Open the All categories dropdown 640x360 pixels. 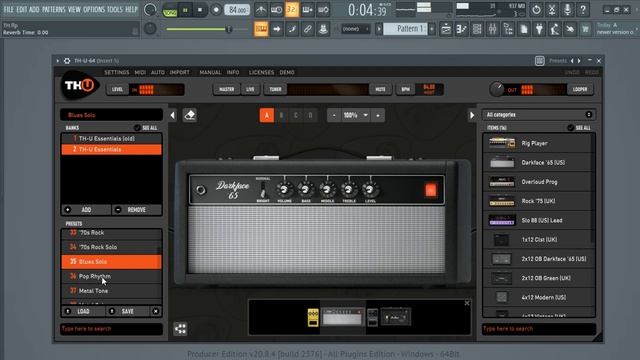(538, 115)
